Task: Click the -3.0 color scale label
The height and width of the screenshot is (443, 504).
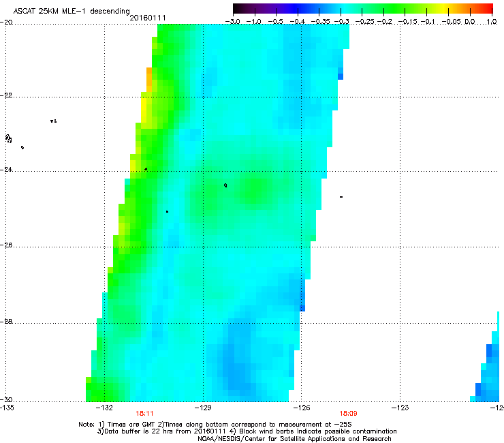Action: coord(233,22)
